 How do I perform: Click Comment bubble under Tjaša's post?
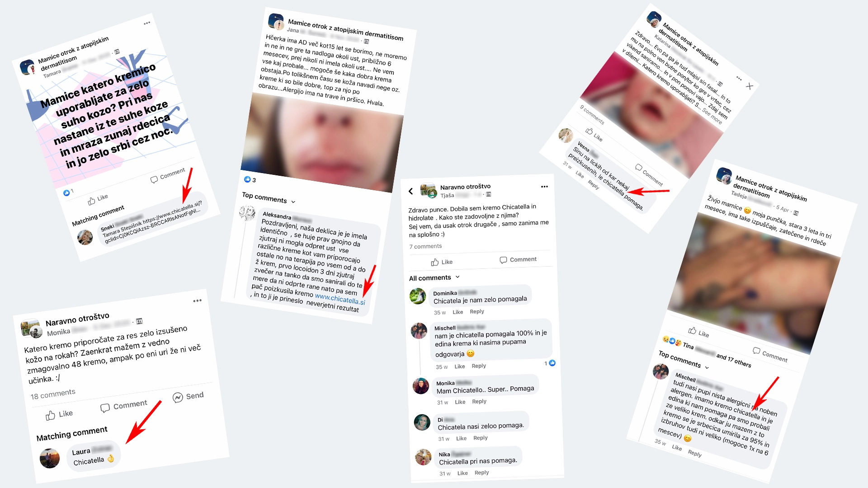click(503, 260)
